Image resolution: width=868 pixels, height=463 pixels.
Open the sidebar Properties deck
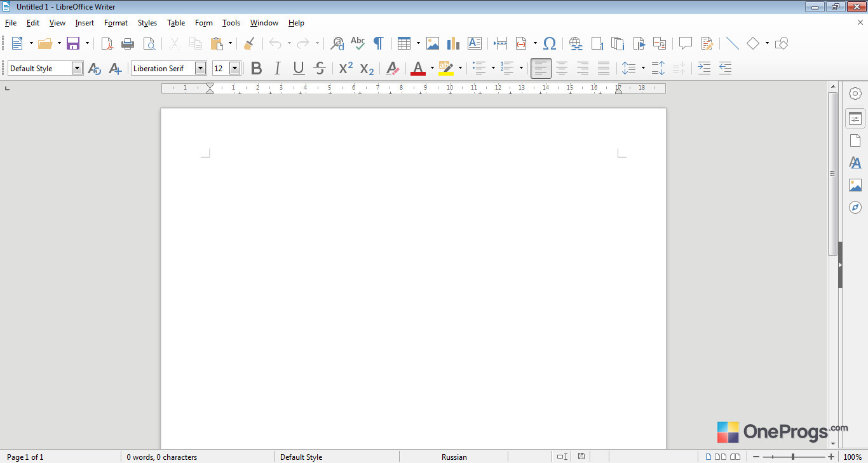click(855, 118)
